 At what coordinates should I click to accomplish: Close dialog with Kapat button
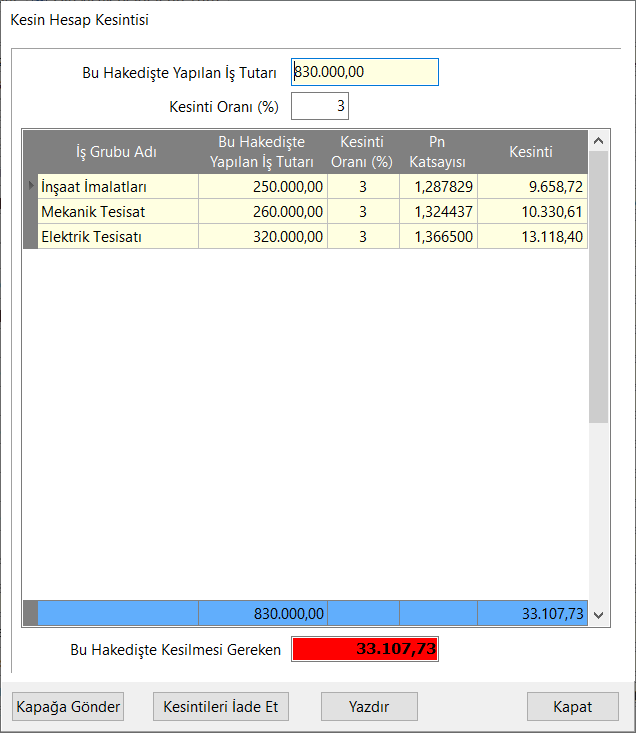[x=573, y=706]
